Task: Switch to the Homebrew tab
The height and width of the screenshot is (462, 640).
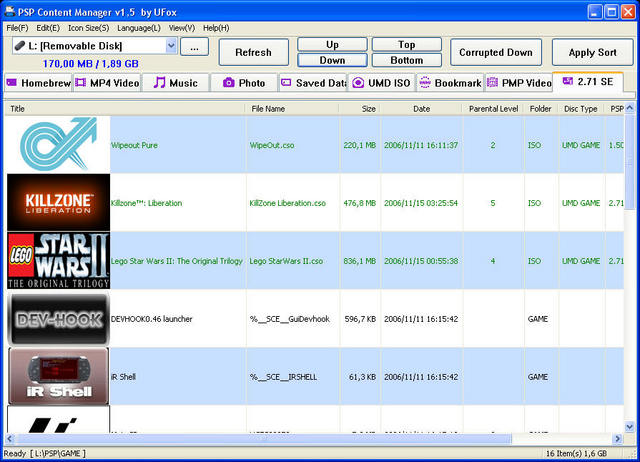Action: point(38,83)
